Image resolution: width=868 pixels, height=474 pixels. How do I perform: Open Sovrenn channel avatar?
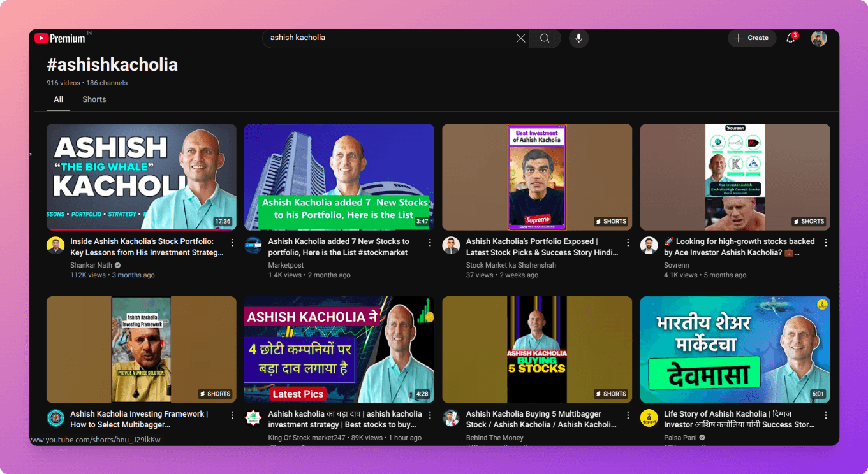pos(649,246)
